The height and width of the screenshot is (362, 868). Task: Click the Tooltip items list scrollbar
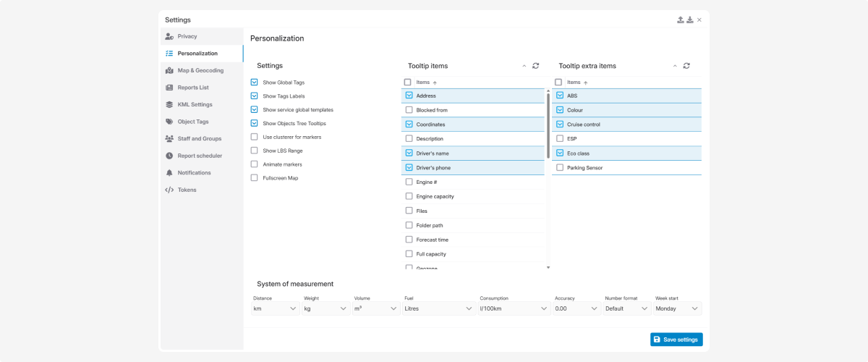point(548,123)
